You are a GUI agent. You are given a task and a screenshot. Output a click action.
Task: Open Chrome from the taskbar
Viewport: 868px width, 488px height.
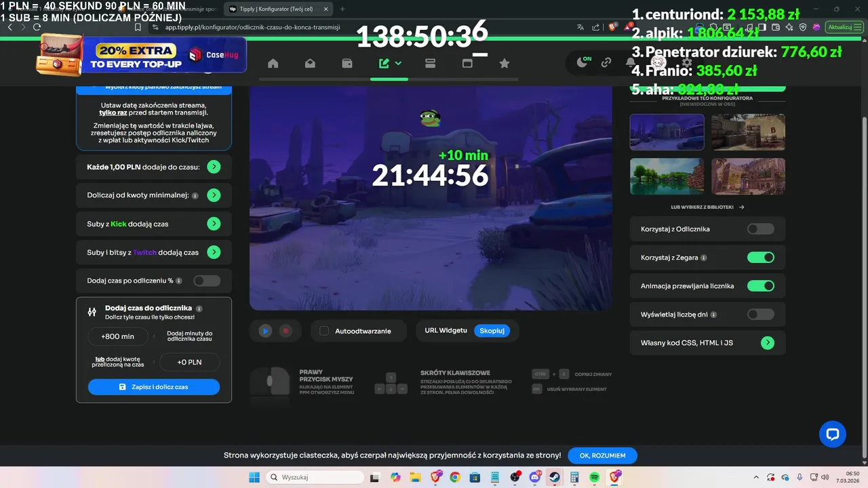tap(455, 477)
